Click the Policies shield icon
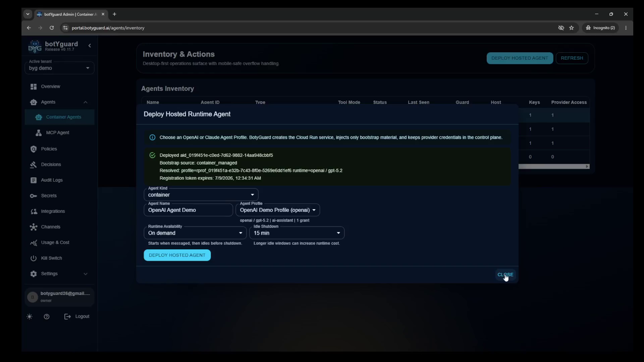This screenshot has width=644, height=362. pos(34,149)
